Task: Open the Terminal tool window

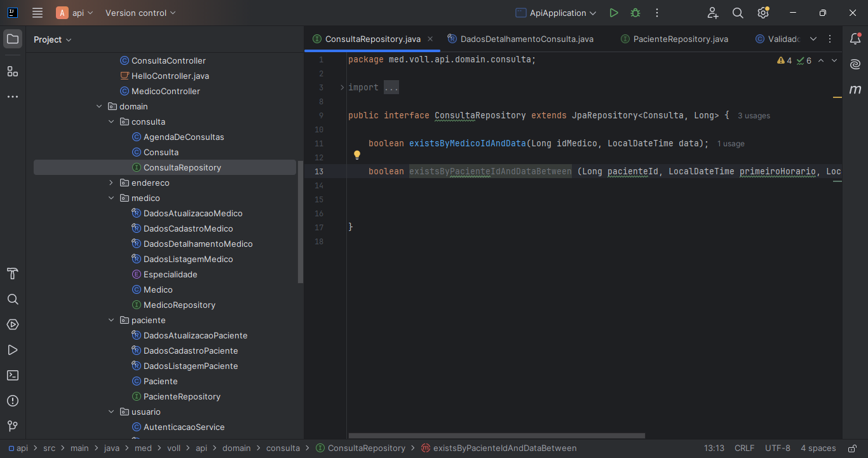Action: 13,375
